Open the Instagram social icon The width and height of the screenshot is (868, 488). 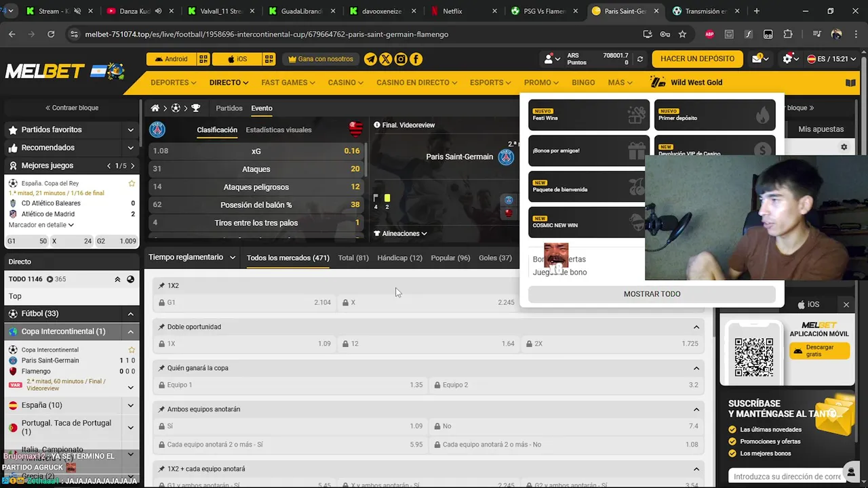click(x=401, y=59)
